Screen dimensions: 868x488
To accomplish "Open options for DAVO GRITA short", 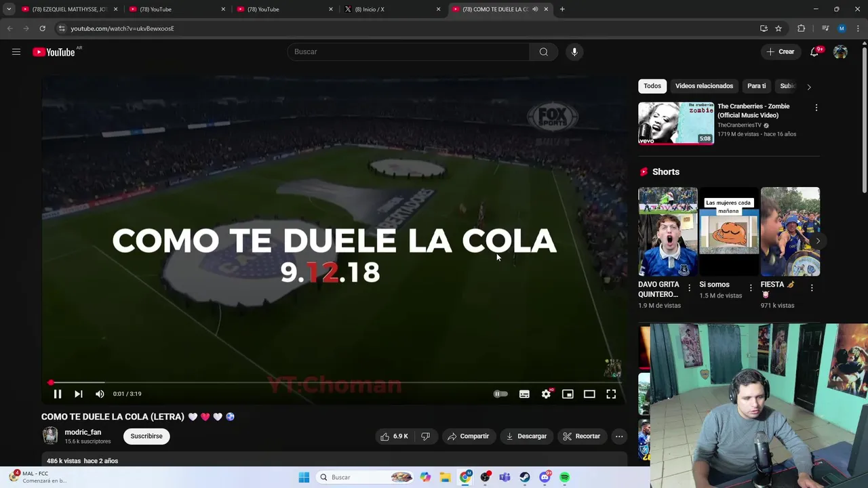I will click(690, 288).
